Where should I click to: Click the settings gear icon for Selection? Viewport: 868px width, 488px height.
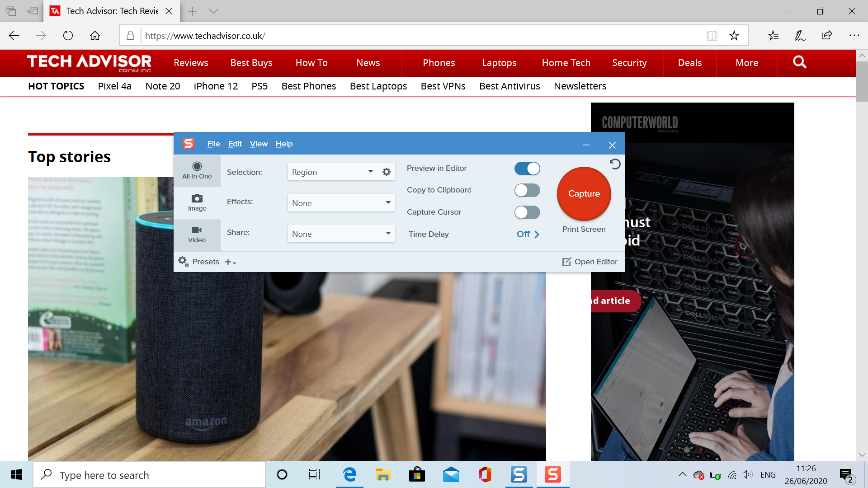387,172
